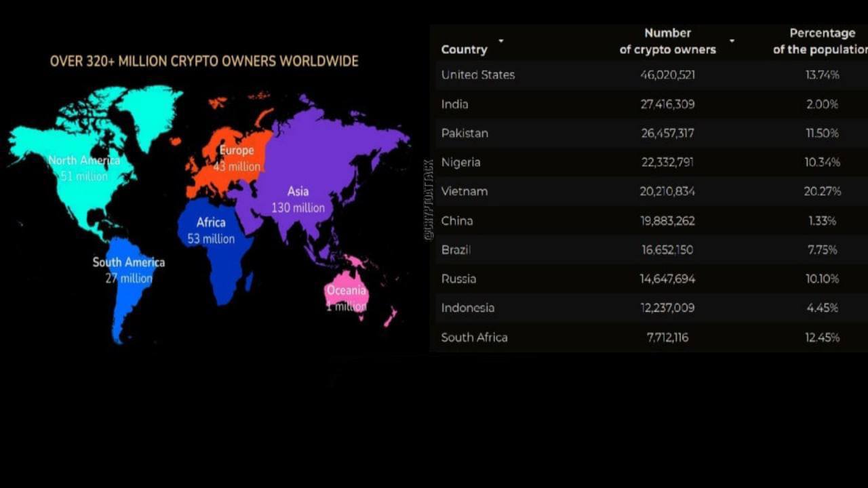Click the South America region on map
Screen dimensions: 868x488
pyautogui.click(x=129, y=285)
